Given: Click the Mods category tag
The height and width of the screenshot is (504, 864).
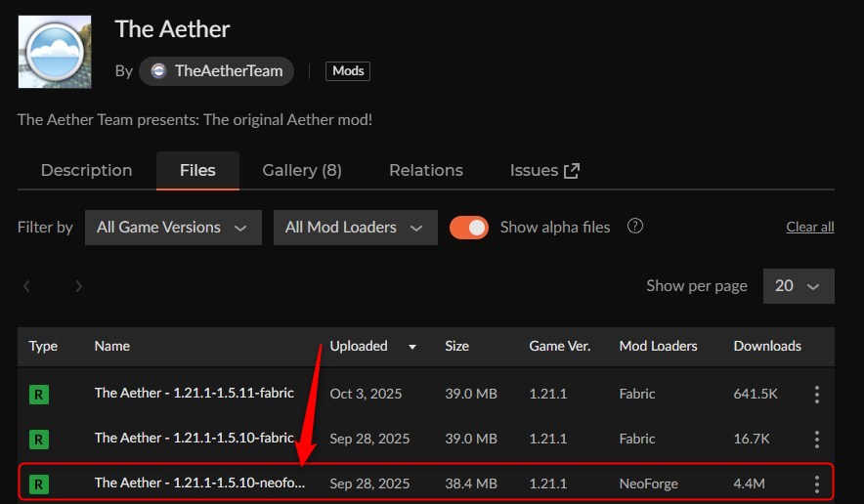Looking at the screenshot, I should pos(348,71).
